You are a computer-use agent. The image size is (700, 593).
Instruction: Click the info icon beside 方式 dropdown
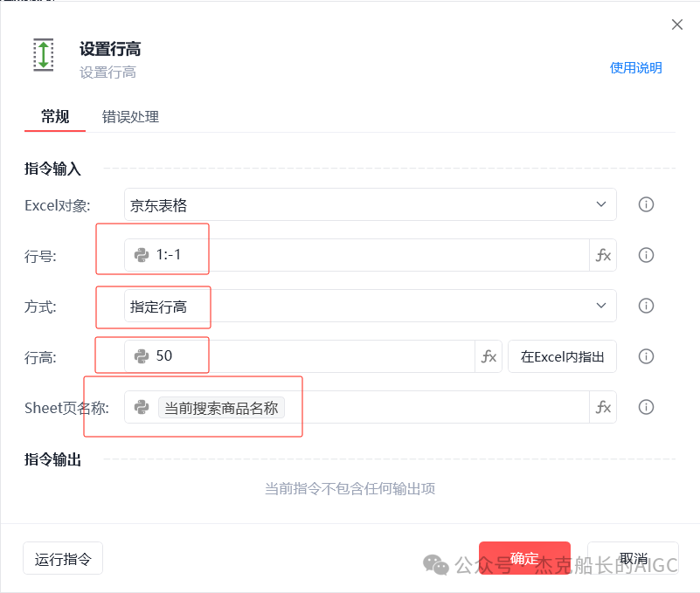(646, 306)
